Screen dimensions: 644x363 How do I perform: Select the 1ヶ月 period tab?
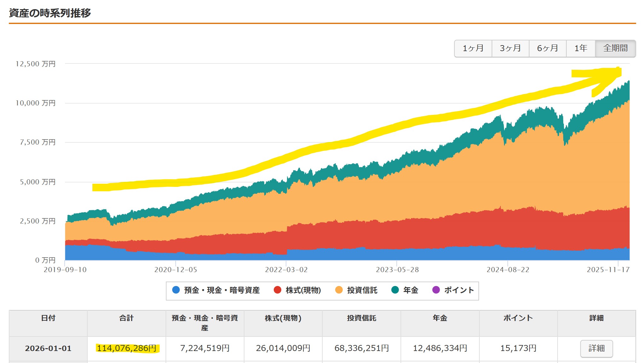click(473, 48)
